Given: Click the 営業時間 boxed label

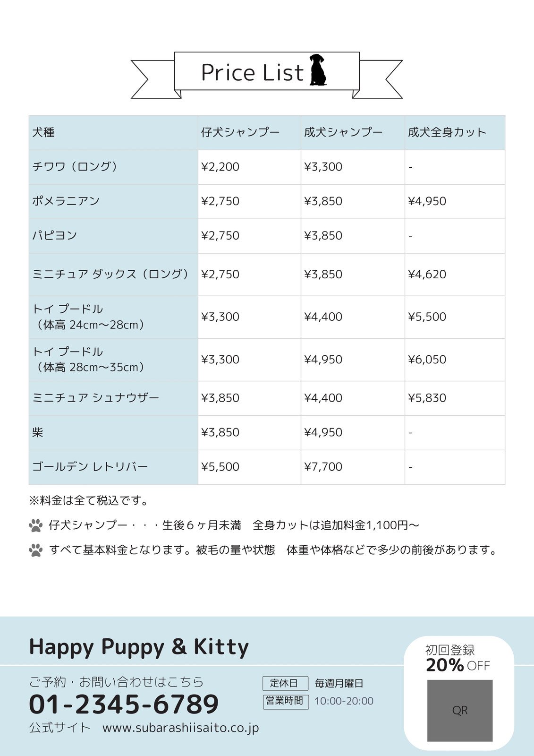Looking at the screenshot, I should tap(285, 701).
